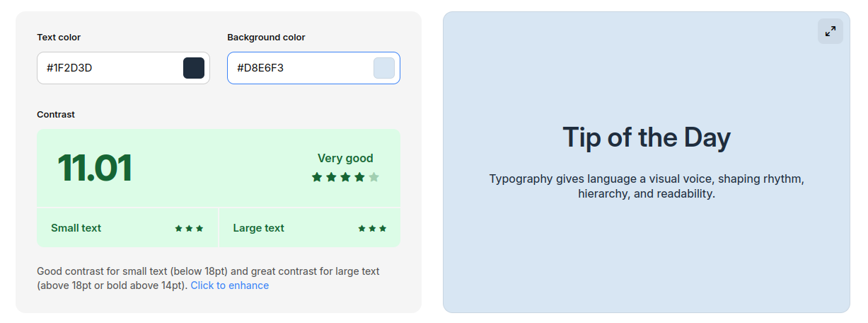
Task: Click the Contrast section label
Action: (56, 114)
